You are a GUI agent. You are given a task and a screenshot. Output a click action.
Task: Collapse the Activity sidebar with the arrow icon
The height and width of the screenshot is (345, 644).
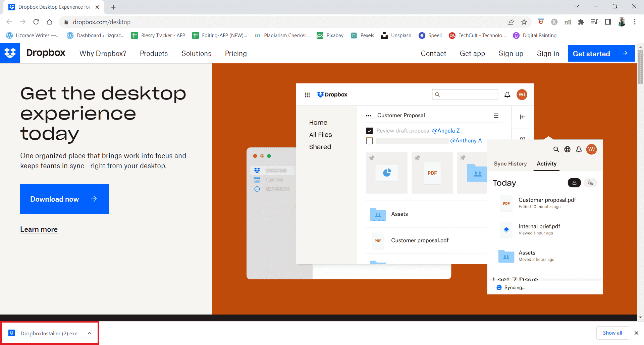pyautogui.click(x=522, y=117)
